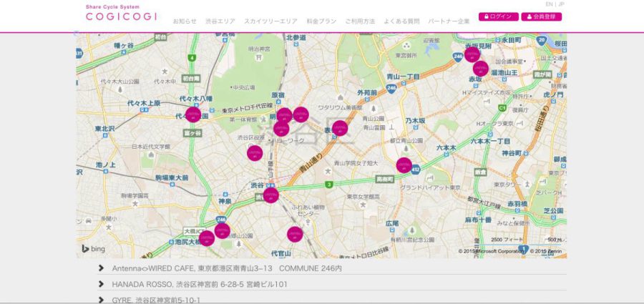Screen dimensions: 644x304
Task: Select the bike port marker beside 溜池山王
Action: pos(481,69)
